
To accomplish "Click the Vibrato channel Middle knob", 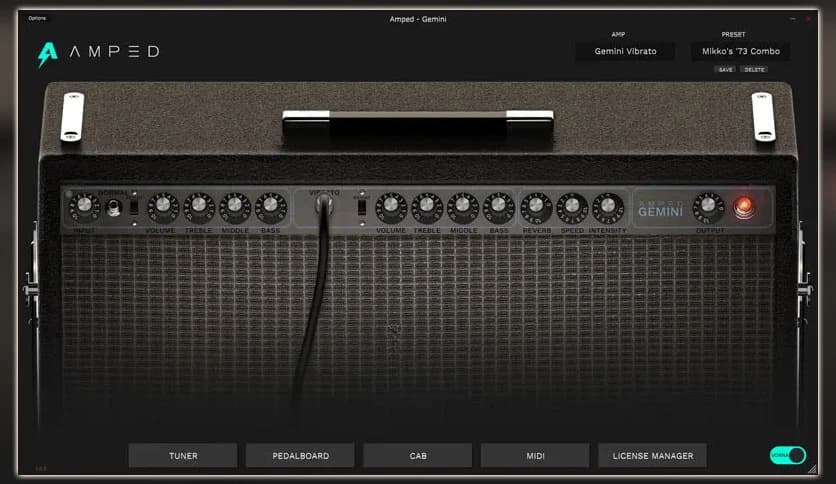I will (463, 207).
